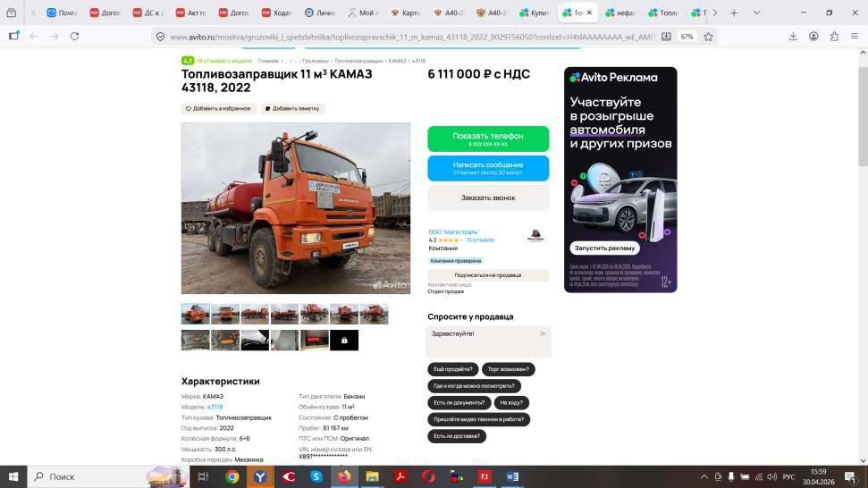868x488 pixels.
Task: Open the browser extensions icon
Action: (834, 36)
